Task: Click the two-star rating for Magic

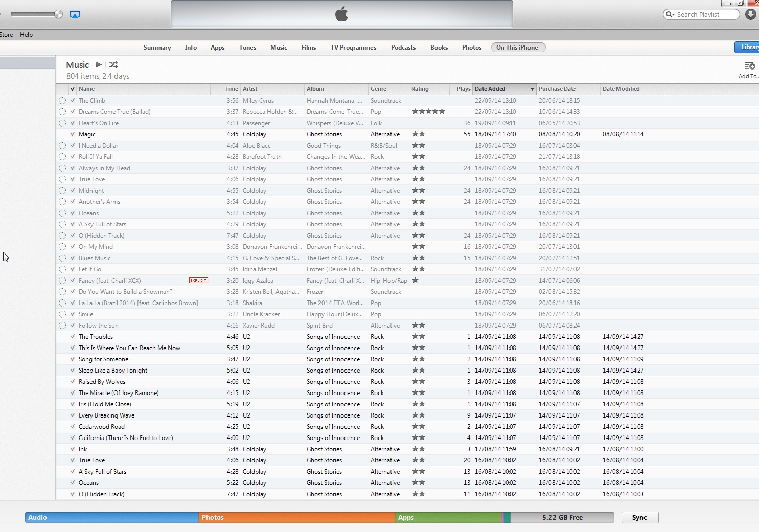Action: [419, 134]
